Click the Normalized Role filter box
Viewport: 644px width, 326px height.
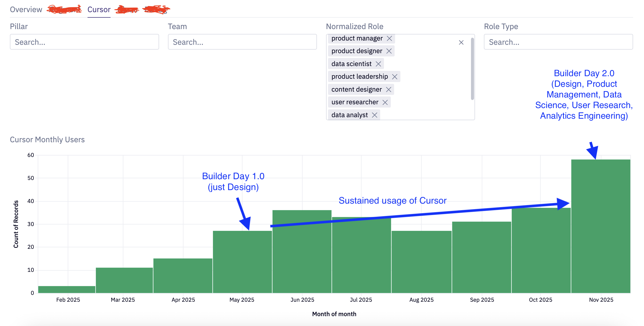(x=430, y=76)
